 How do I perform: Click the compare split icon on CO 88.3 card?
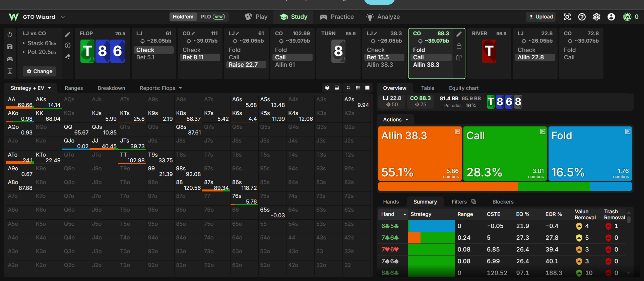point(459,58)
